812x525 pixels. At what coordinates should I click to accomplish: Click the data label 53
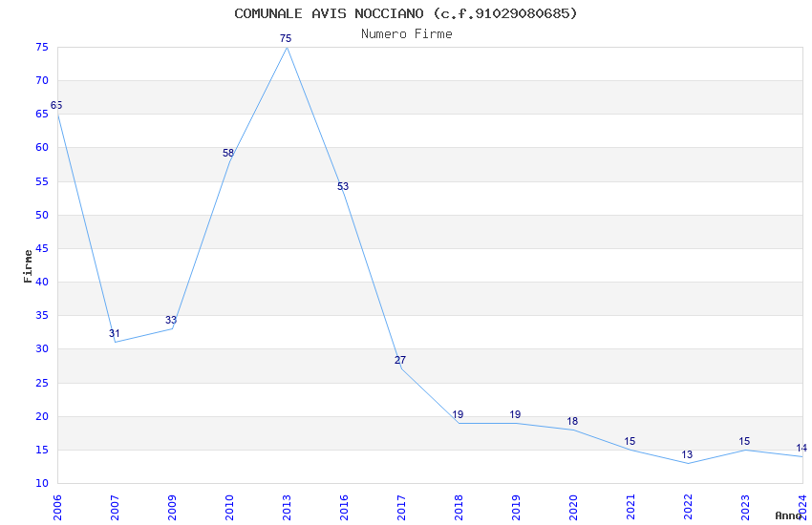[x=343, y=187]
